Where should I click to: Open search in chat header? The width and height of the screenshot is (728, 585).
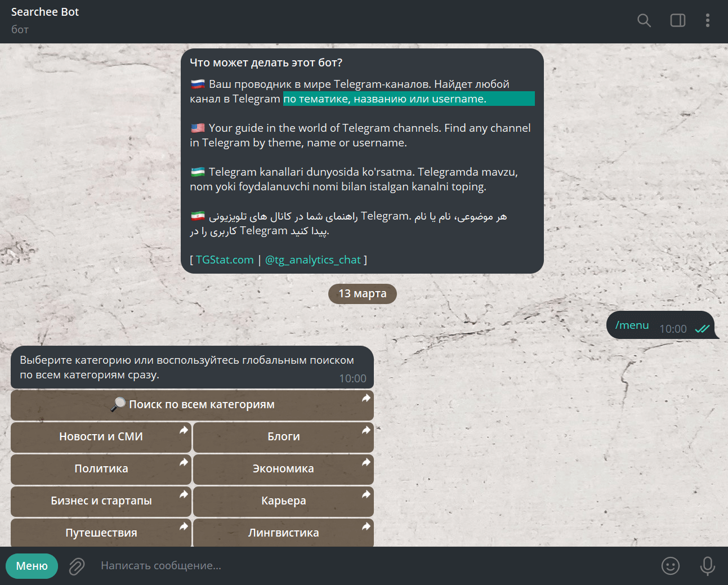pyautogui.click(x=644, y=21)
